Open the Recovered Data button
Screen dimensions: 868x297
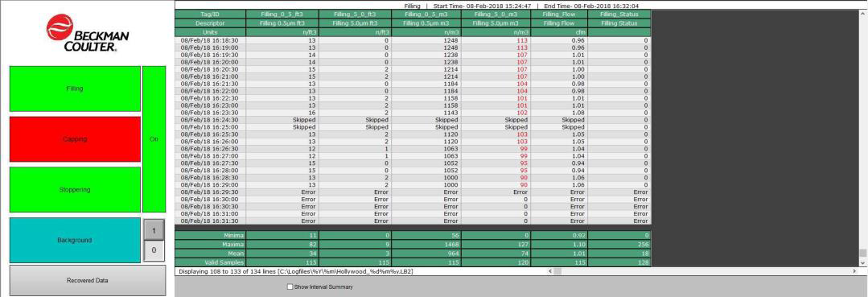click(88, 280)
